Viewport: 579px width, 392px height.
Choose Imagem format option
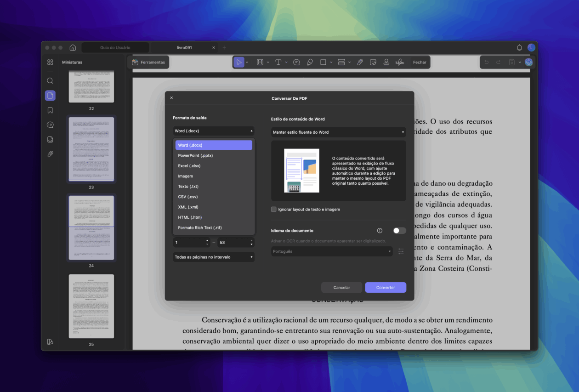coord(214,176)
